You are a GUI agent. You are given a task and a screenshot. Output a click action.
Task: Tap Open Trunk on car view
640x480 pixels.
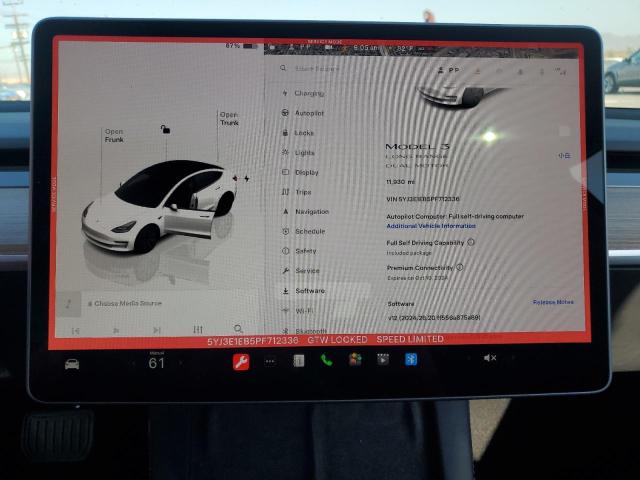[x=229, y=118]
